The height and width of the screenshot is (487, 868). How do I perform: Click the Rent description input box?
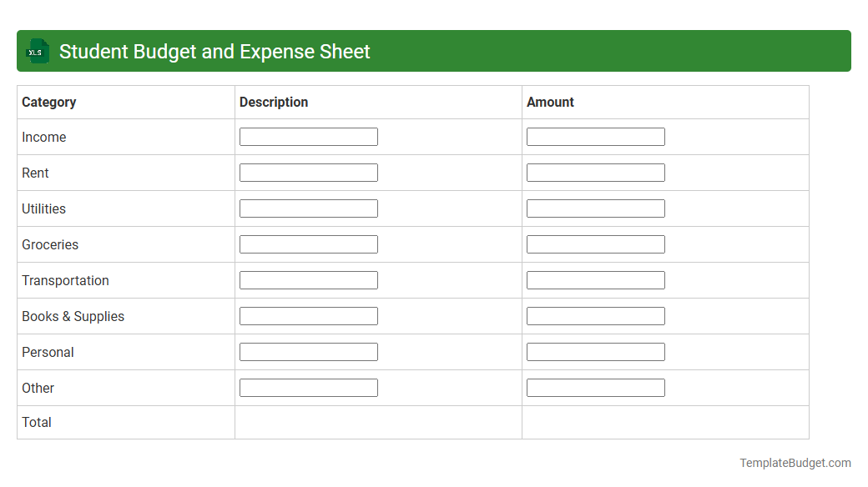[x=308, y=172]
